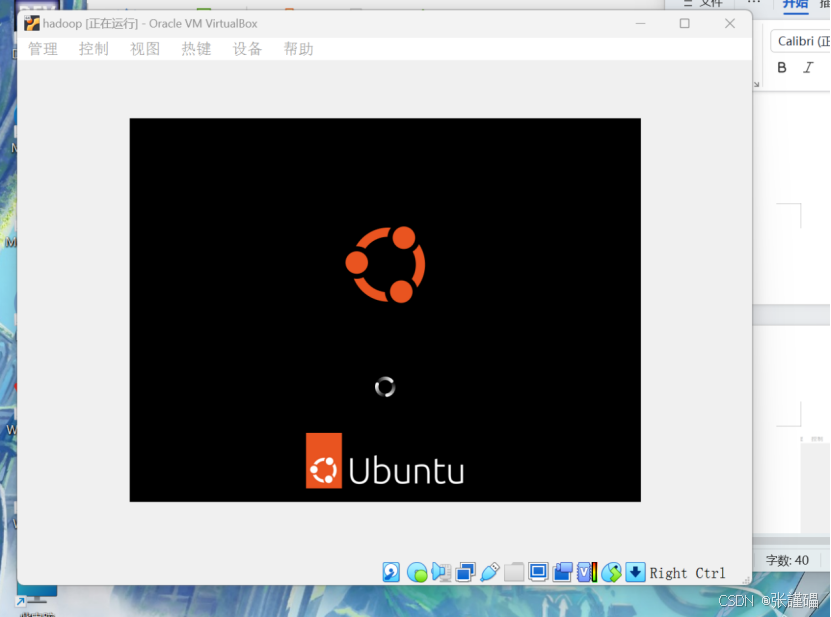The width and height of the screenshot is (831, 617).
Task: Click the hard disk activity status icon
Action: [x=391, y=572]
